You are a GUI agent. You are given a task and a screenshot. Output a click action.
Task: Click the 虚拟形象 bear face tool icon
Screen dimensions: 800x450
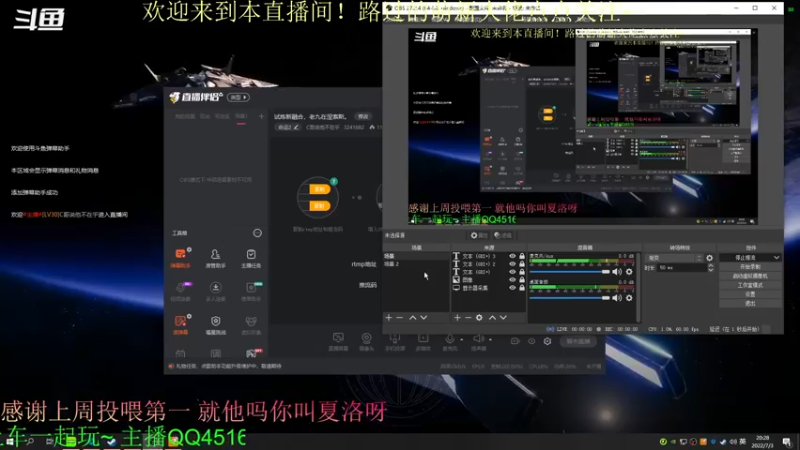[251, 324]
